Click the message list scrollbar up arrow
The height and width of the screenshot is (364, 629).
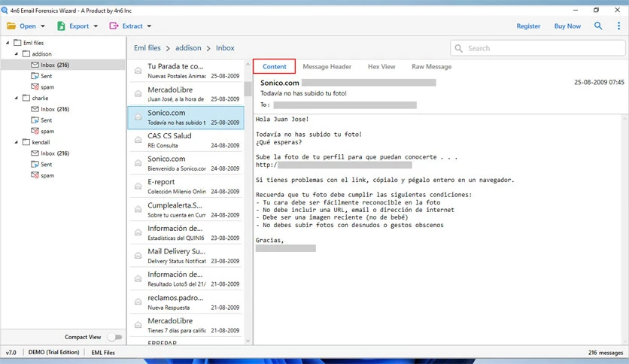click(248, 64)
